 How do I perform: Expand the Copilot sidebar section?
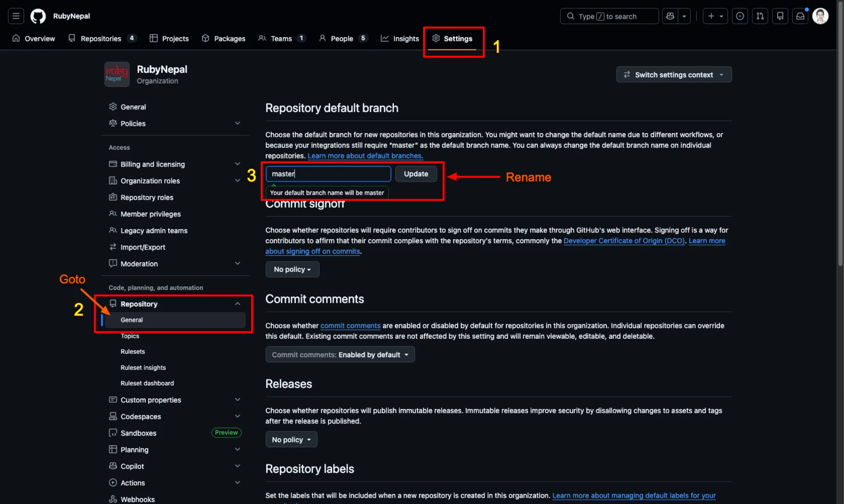coord(175,466)
